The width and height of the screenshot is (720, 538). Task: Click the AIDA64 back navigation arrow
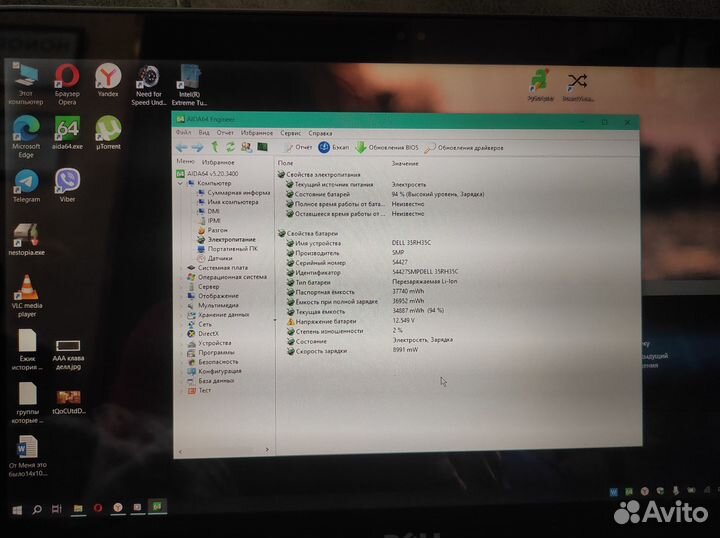click(181, 147)
